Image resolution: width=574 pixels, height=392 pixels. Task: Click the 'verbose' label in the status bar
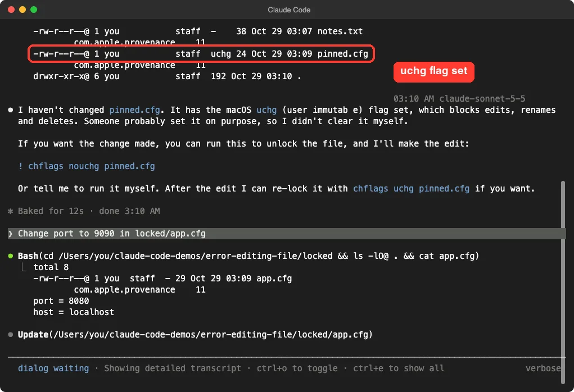543,368
